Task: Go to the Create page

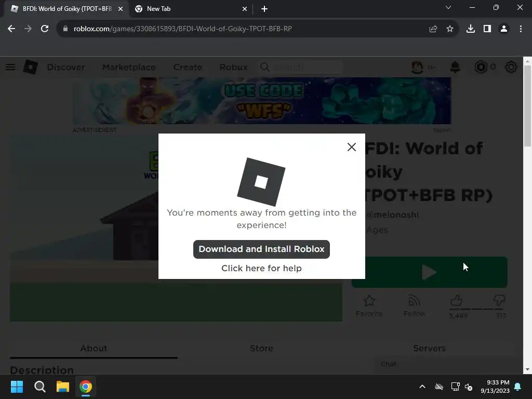Action: 188,67
